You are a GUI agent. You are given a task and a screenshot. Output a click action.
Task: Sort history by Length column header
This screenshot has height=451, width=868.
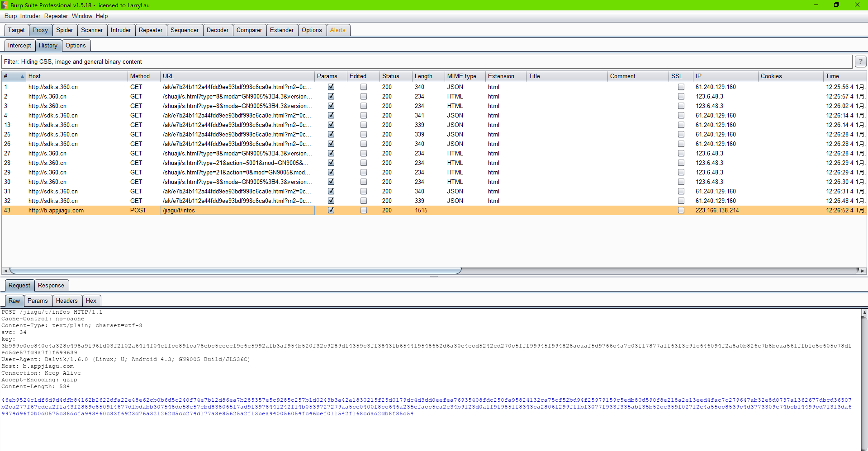[x=429, y=76]
